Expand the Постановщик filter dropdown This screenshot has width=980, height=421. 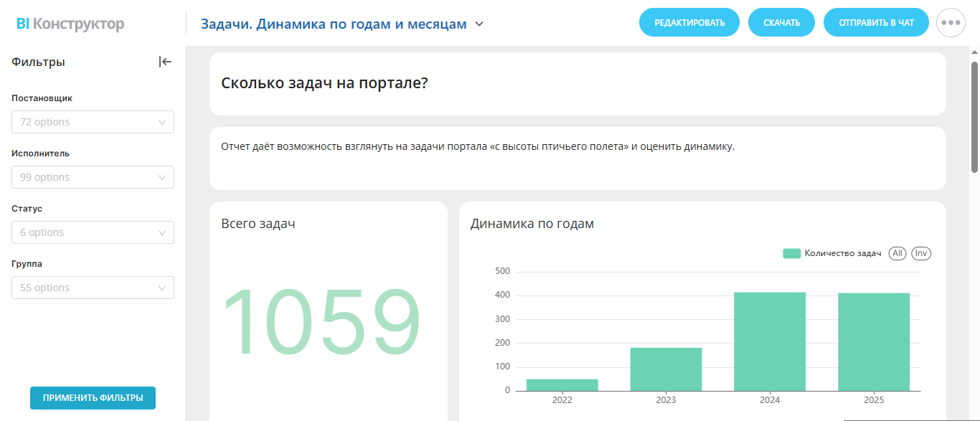pyautogui.click(x=93, y=122)
